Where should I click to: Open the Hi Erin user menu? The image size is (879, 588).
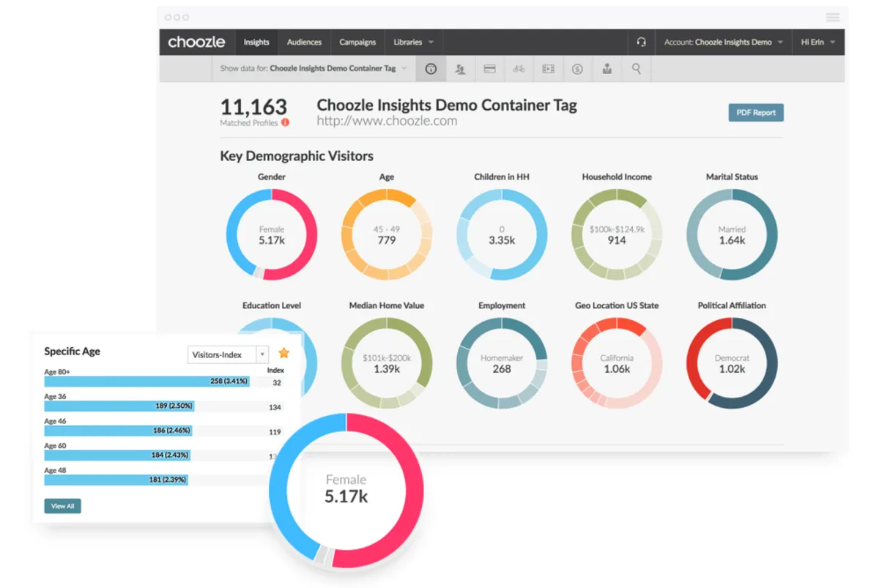817,42
